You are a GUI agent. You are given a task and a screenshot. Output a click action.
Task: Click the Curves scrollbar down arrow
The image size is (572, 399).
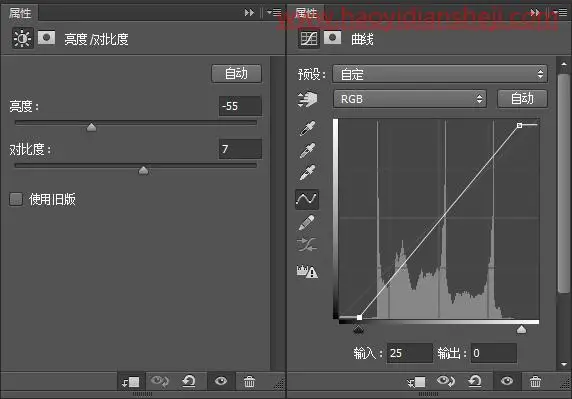(564, 364)
